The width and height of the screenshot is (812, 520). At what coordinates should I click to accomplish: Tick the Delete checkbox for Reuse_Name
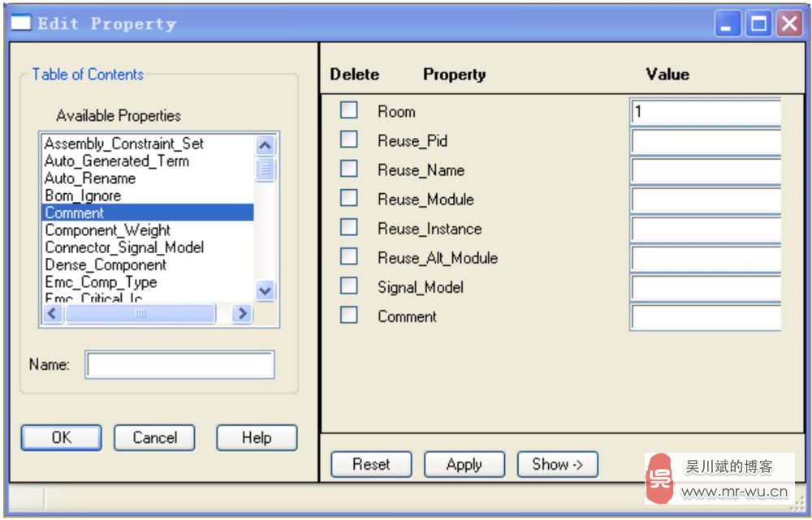(x=348, y=169)
